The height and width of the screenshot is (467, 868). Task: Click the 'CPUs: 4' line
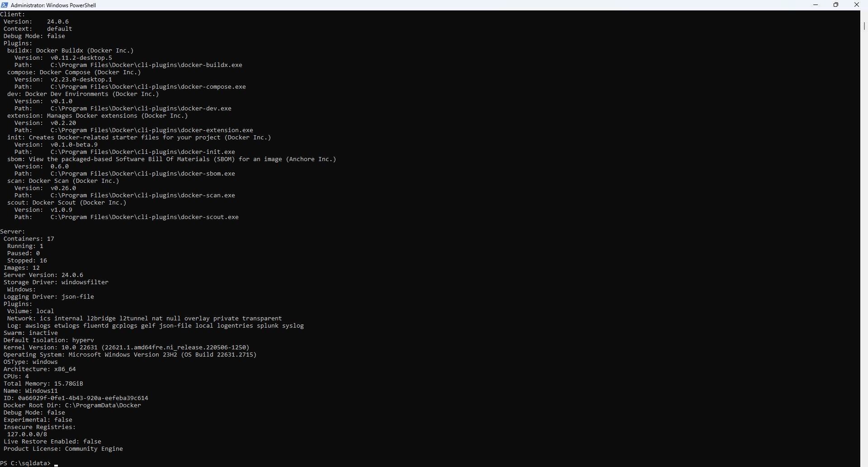(x=16, y=376)
